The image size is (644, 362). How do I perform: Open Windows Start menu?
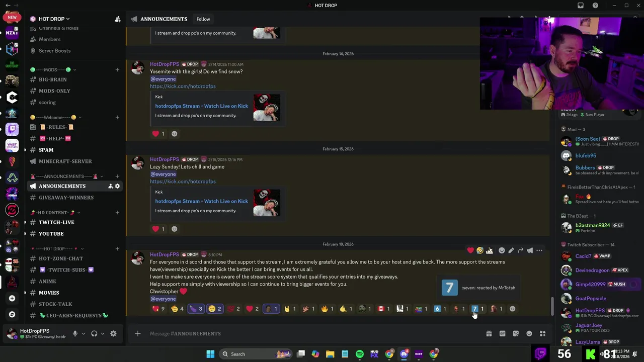click(x=210, y=354)
